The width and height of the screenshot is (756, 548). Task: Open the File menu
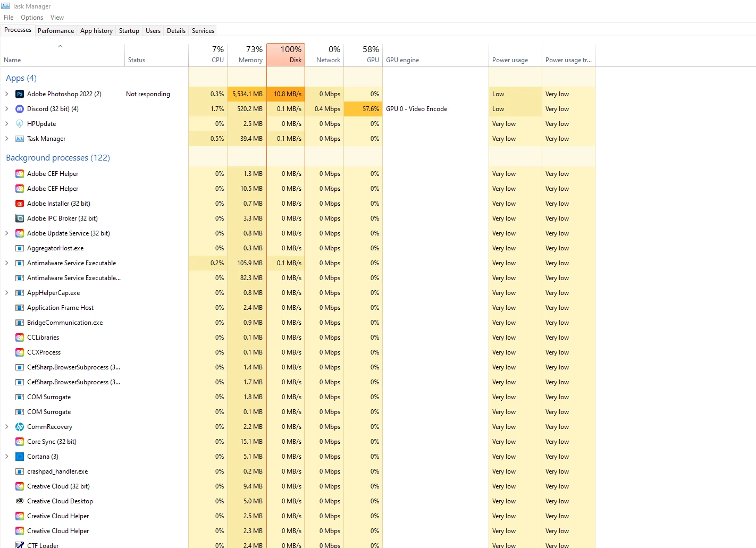[9, 18]
